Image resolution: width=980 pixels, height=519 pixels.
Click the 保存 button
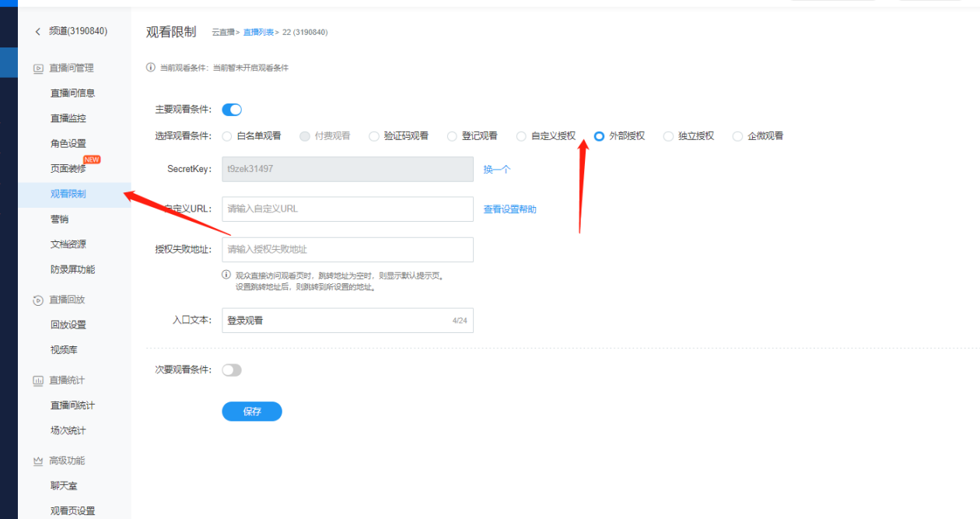point(252,412)
